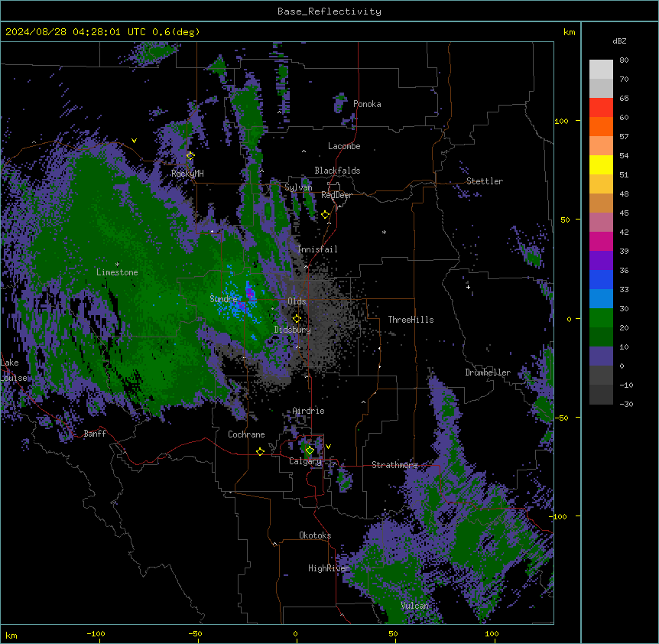Screen dimensions: 659x644
Task: Click the Sundre city label
Action: (x=223, y=299)
